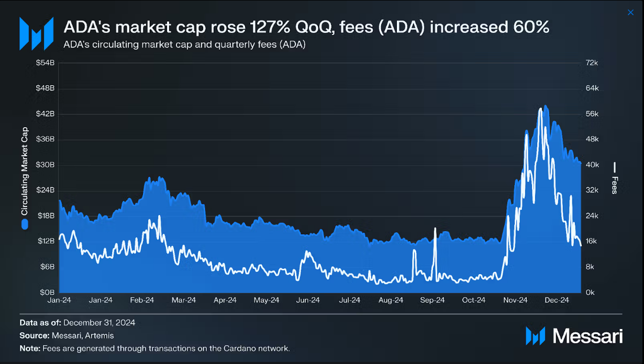This screenshot has height=364, width=644.
Task: Click the 72k label on the right axis
Action: (592, 63)
